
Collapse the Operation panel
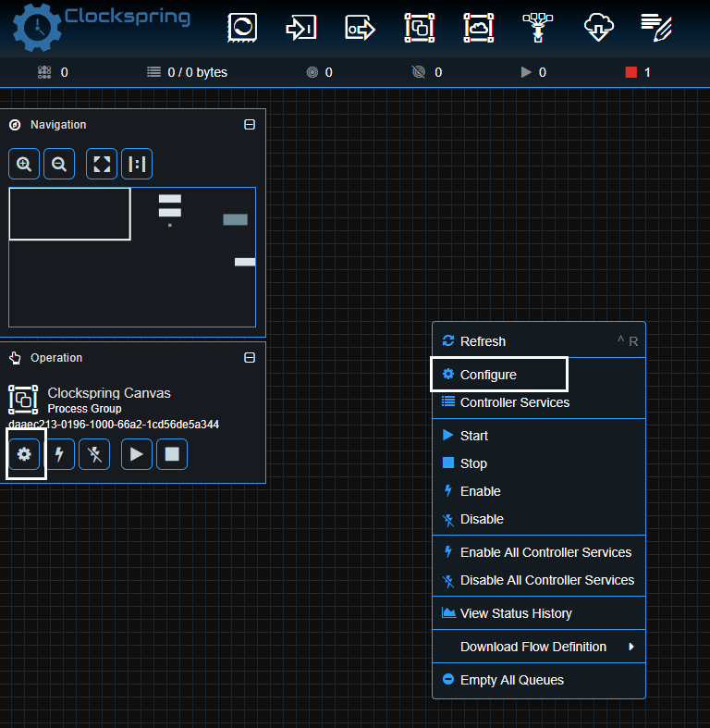[250, 357]
